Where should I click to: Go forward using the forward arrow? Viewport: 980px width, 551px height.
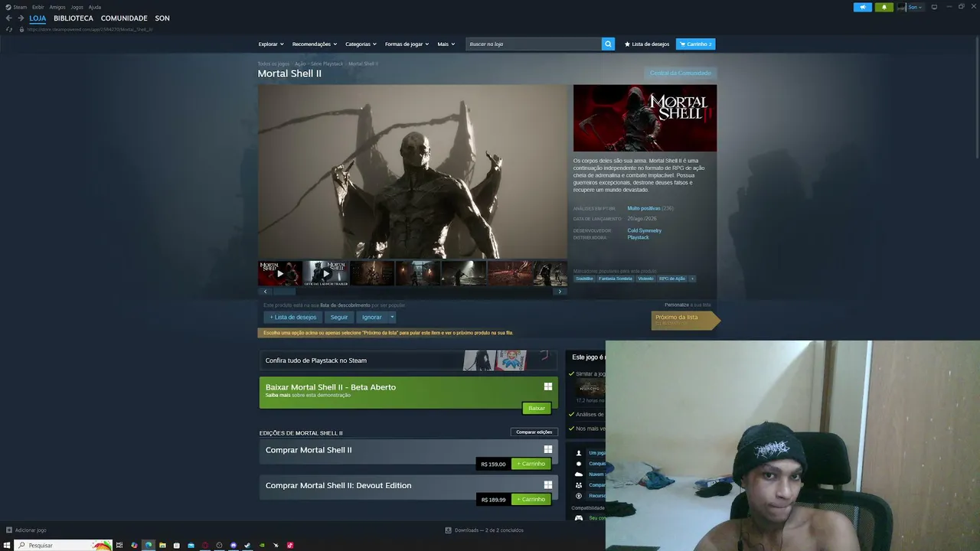(21, 18)
